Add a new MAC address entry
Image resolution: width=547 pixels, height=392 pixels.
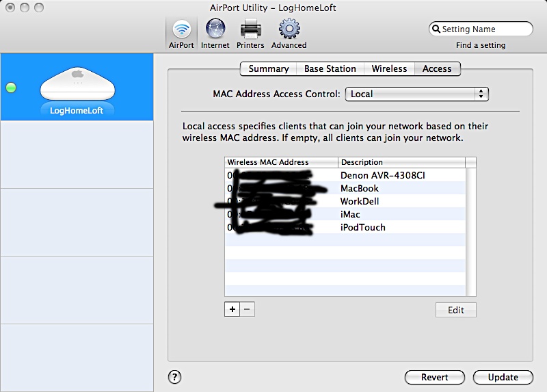tap(232, 309)
